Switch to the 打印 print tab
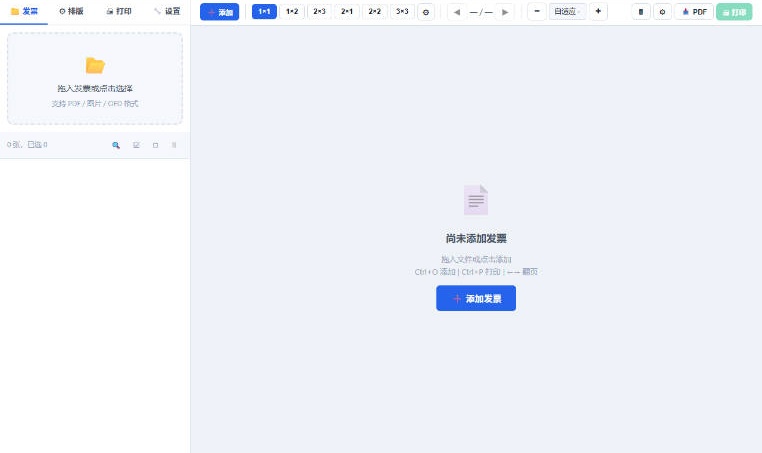The height and width of the screenshot is (453, 762). coord(119,11)
